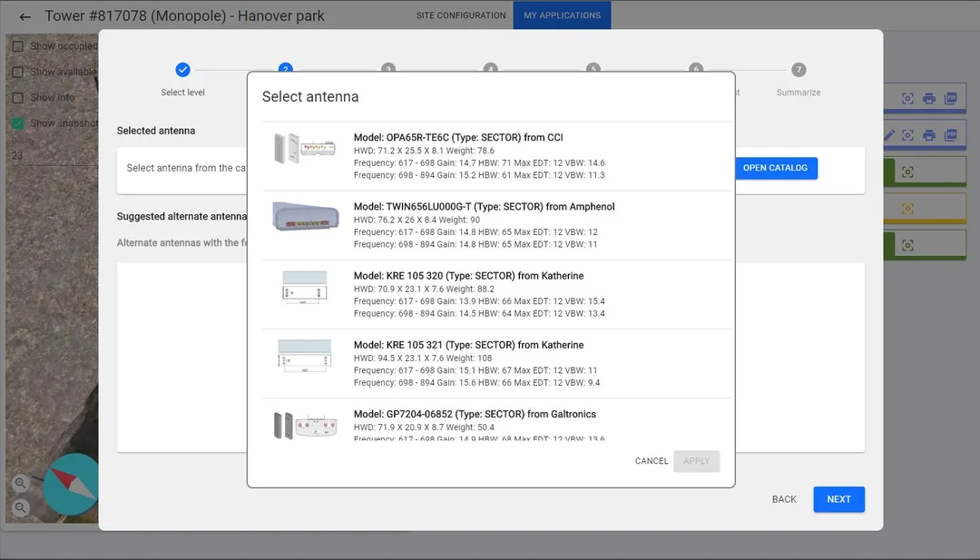The width and height of the screenshot is (980, 560).
Task: Open the SITE CONFIGURATION tab
Action: pos(461,15)
